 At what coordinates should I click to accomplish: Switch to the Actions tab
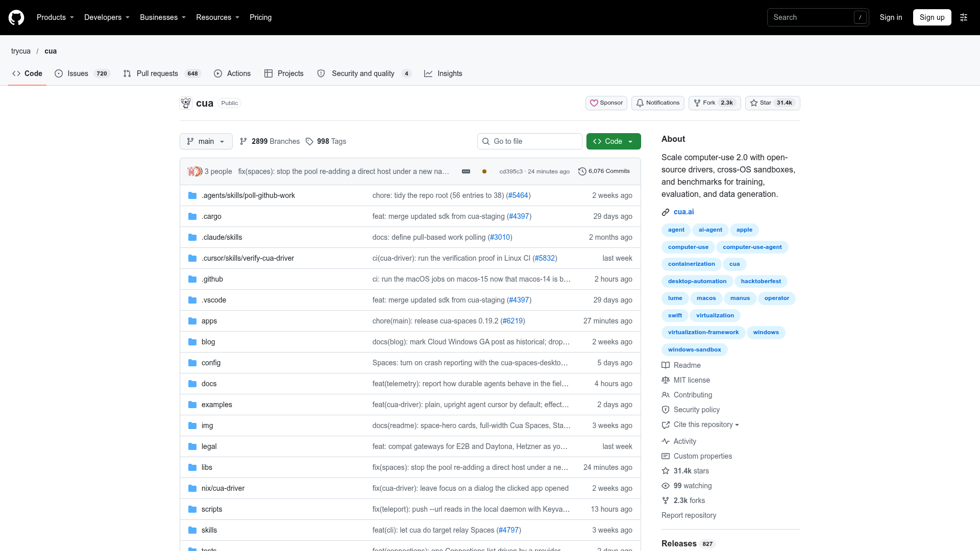(x=232, y=73)
